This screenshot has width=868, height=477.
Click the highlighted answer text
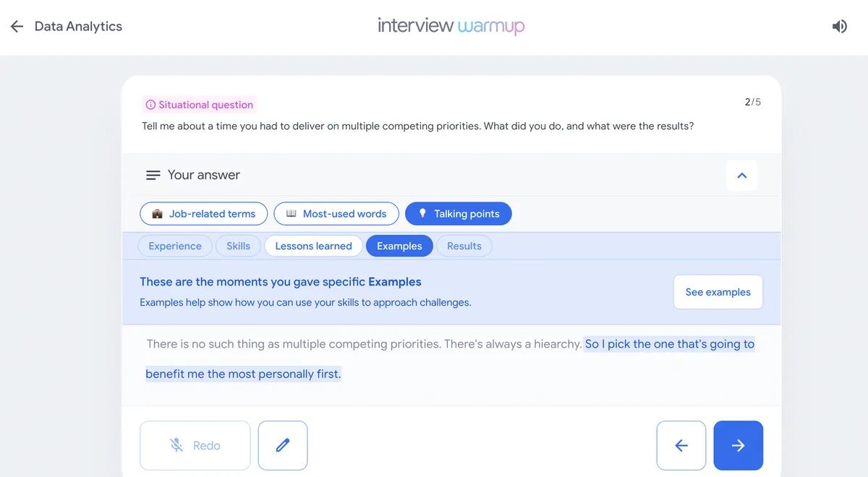[x=668, y=345]
